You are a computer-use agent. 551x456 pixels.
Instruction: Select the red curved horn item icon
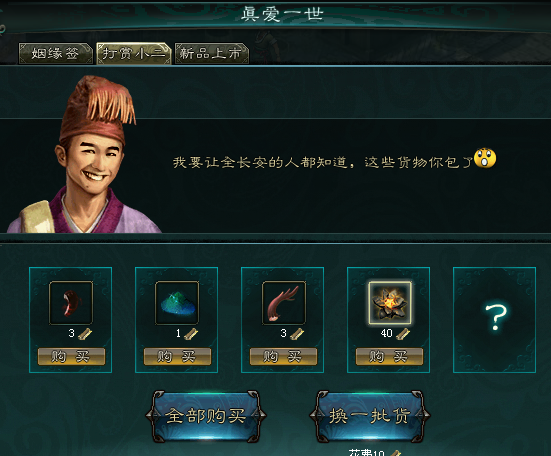(71, 302)
